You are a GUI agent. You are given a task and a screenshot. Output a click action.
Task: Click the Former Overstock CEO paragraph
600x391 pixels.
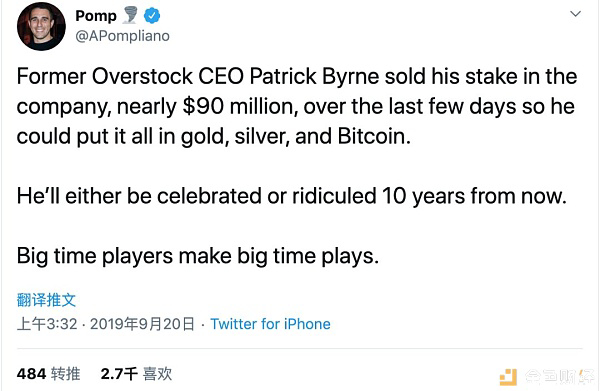[x=297, y=106]
